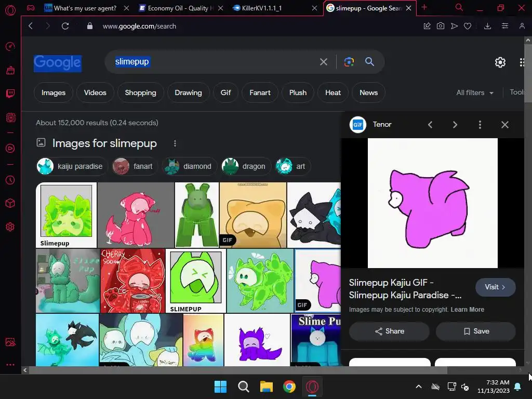Clear the Google search box text

tap(324, 62)
